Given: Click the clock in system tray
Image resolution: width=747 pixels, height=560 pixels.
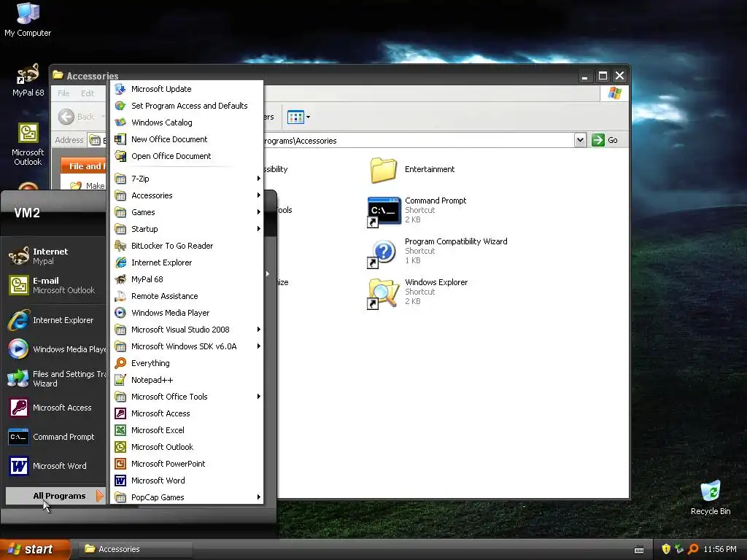Looking at the screenshot, I should point(720,550).
